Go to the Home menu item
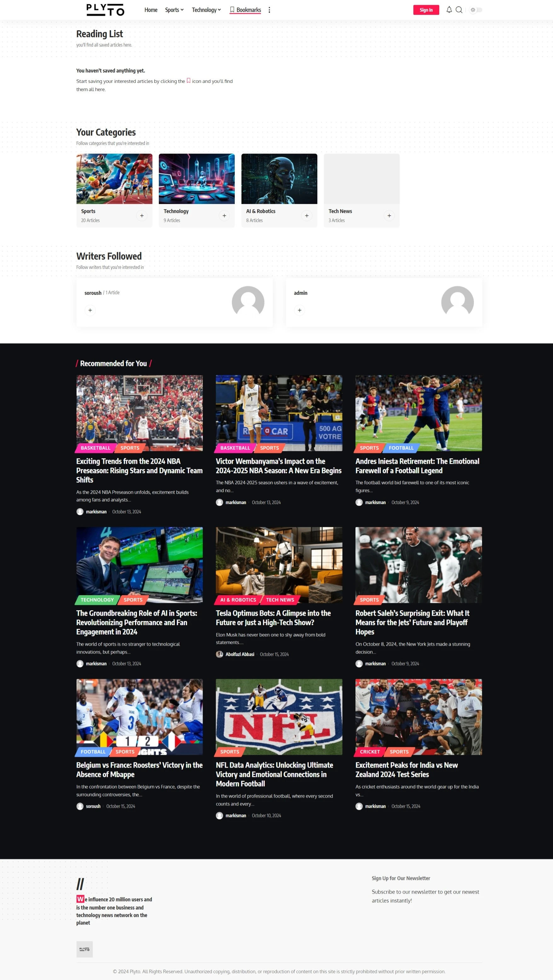 (x=151, y=10)
